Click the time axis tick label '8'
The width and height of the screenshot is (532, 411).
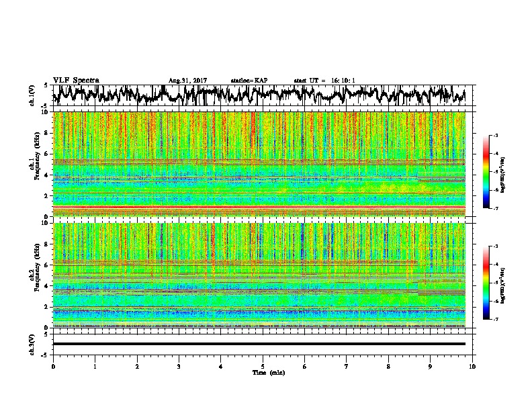[388, 367]
